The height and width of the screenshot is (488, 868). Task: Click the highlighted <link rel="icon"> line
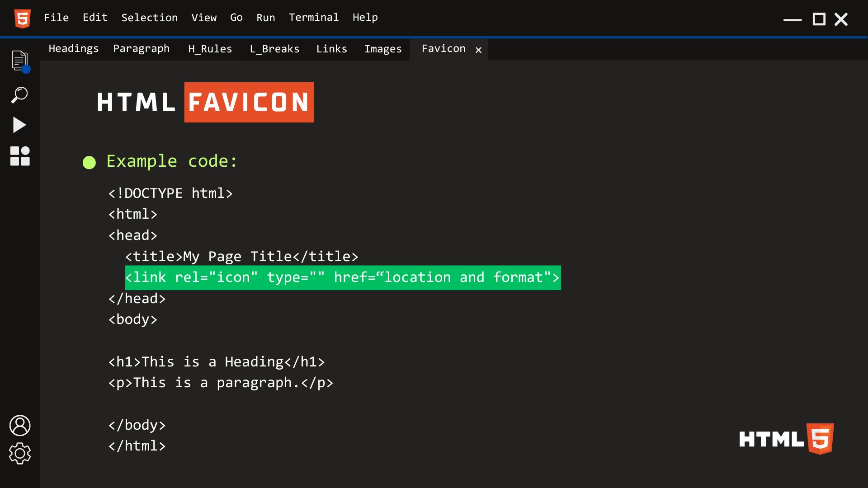coord(343,278)
